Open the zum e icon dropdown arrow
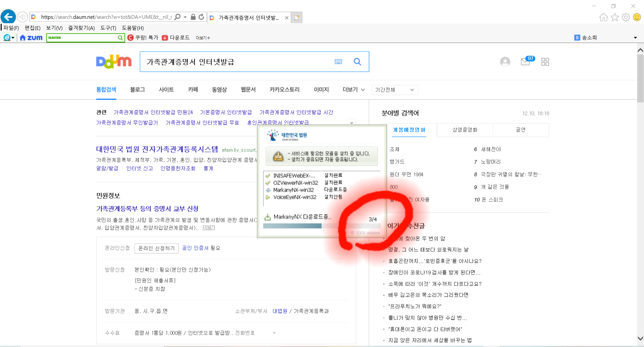 [13, 38]
